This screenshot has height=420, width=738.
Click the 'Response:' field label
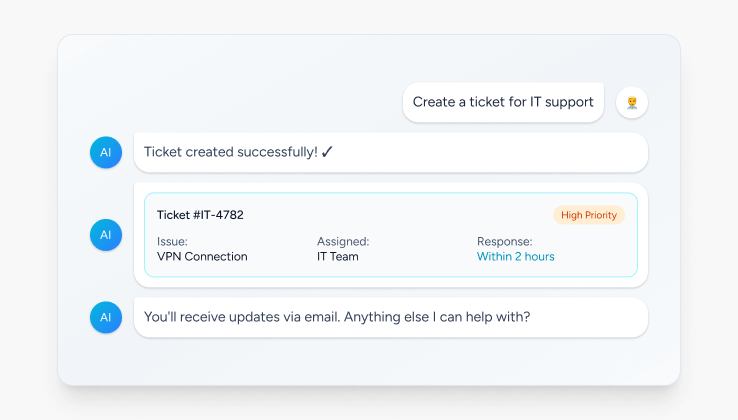(x=504, y=241)
